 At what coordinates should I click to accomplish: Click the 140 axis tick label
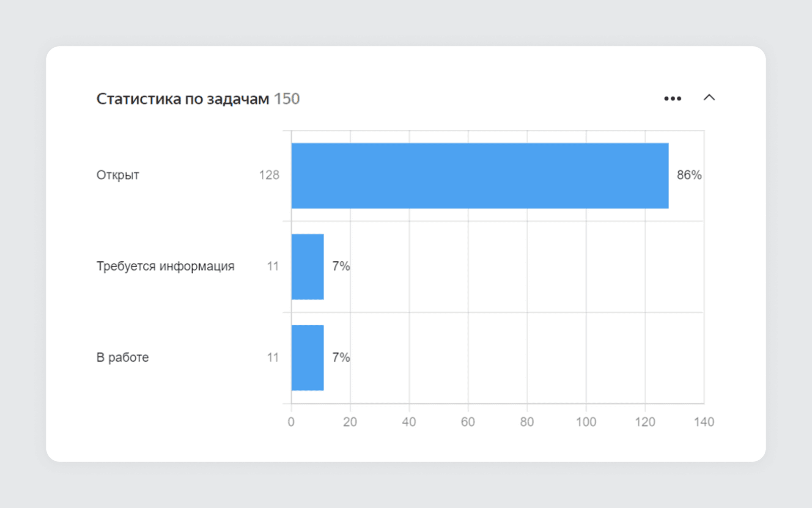pos(704,422)
